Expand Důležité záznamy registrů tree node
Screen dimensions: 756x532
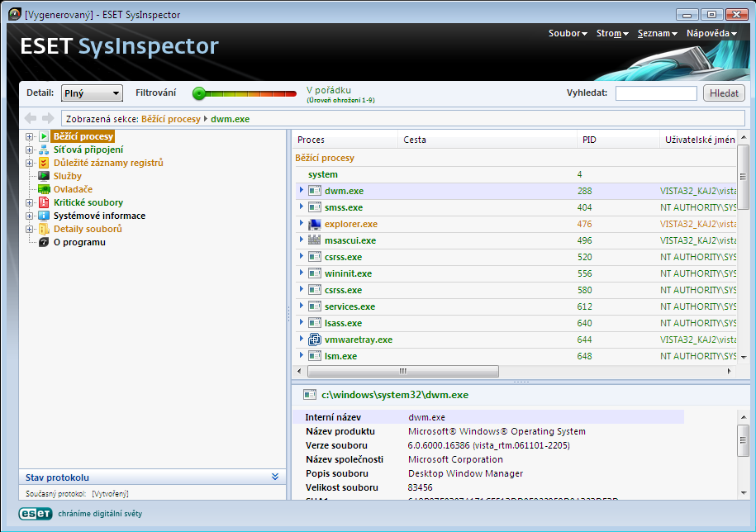[30, 163]
